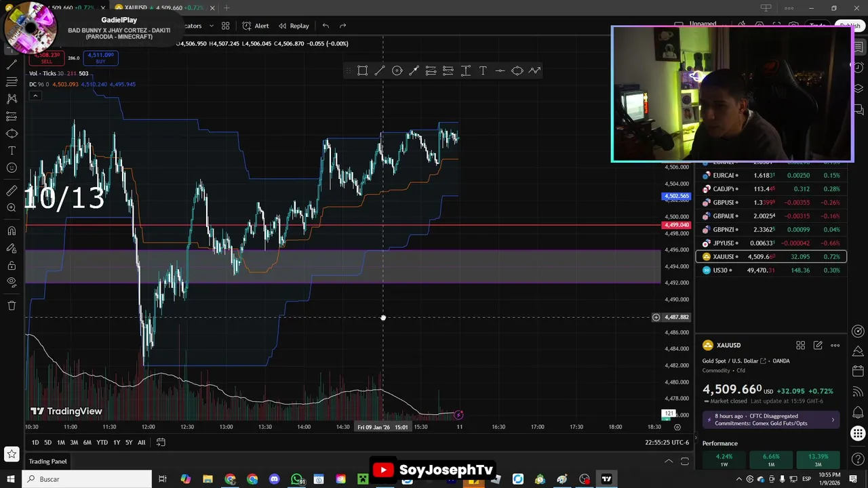
Task: Select the T text tool in floating toolbar
Action: click(x=483, y=70)
